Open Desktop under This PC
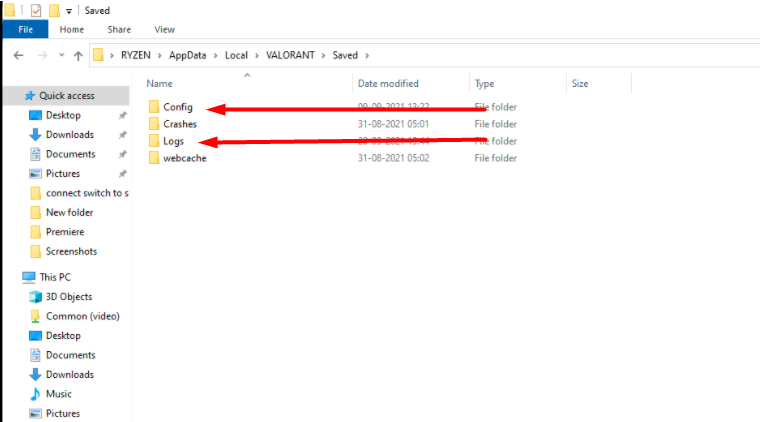Viewport: 760px width, 422px height. [63, 335]
